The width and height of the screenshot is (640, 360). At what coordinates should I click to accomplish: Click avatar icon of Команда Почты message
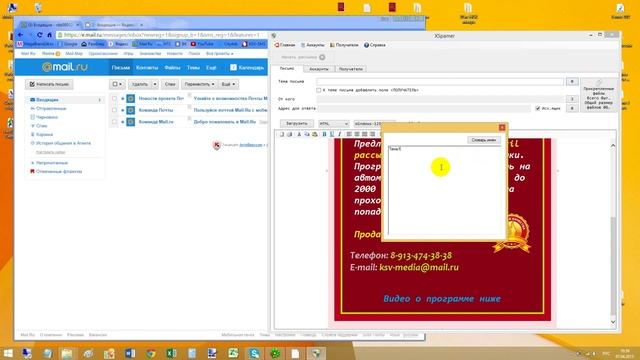(131, 110)
